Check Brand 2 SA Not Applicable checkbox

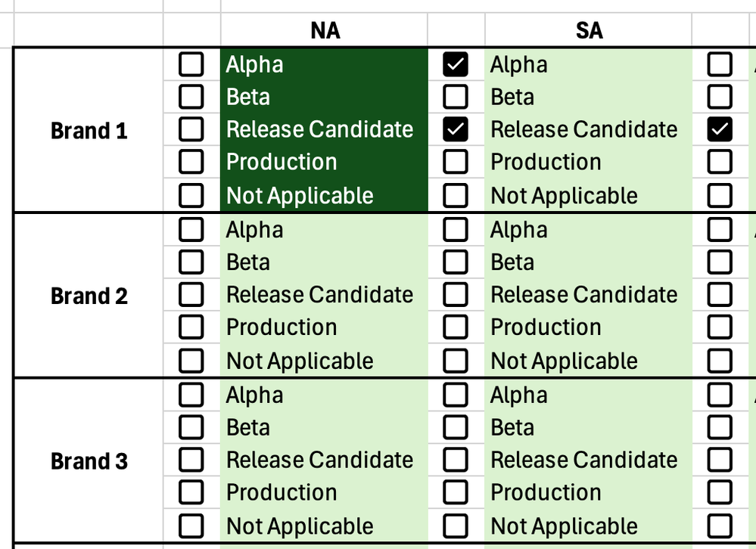click(x=455, y=361)
